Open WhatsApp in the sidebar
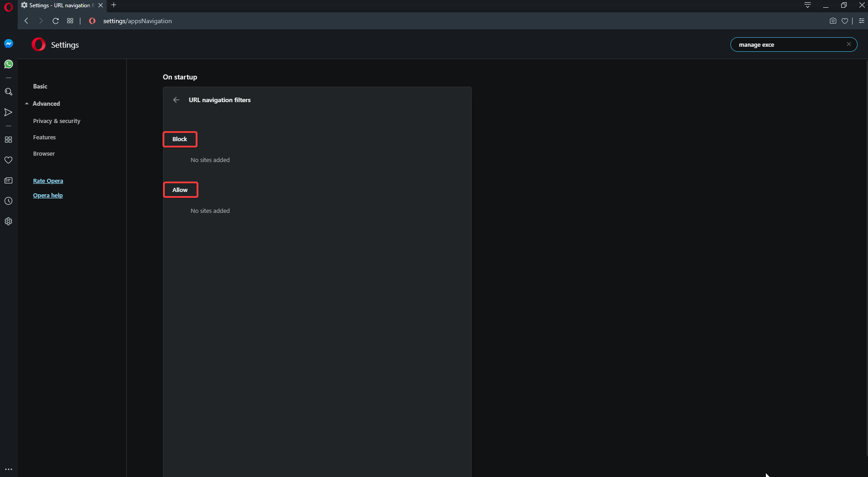This screenshot has height=477, width=868. tap(8, 64)
